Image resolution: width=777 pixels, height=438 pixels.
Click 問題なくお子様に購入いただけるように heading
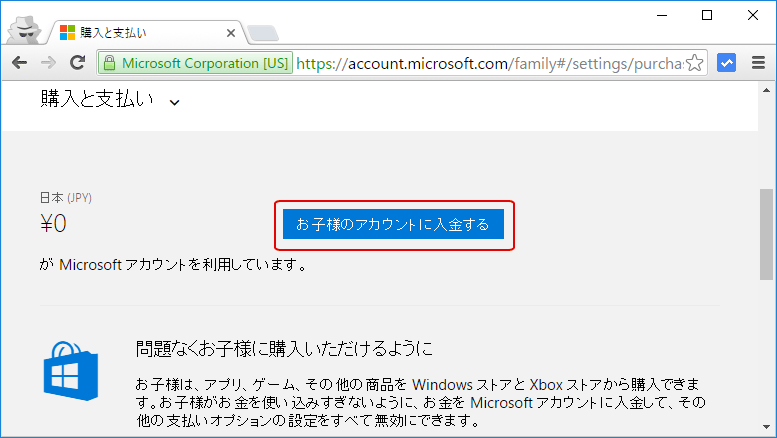pos(284,349)
